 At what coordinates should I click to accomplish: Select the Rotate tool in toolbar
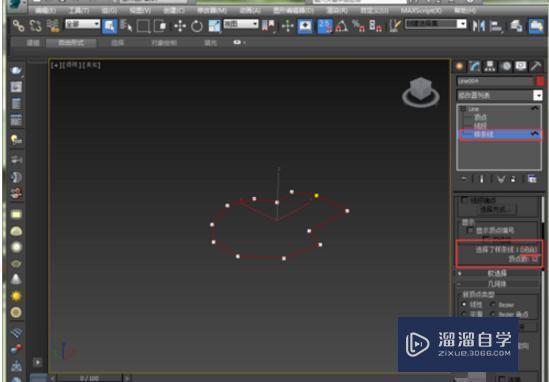197,26
